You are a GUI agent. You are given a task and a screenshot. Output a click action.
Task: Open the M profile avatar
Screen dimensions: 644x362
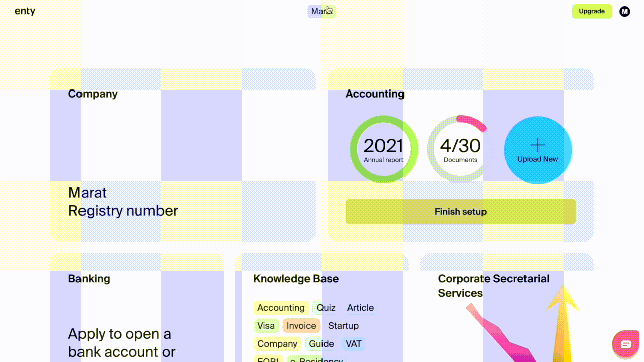point(624,11)
